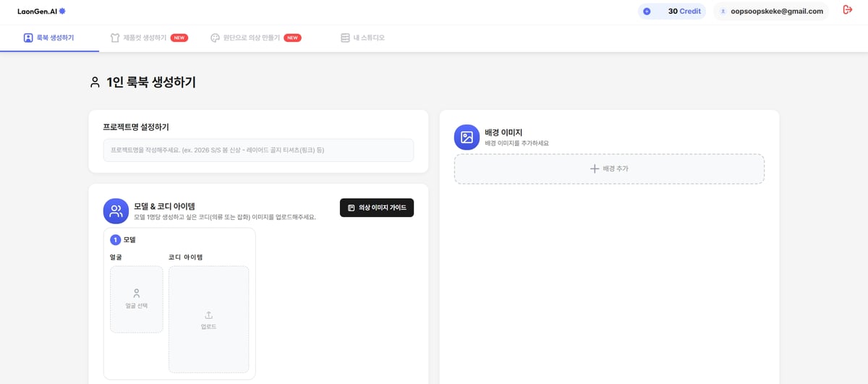Click the person icon in 1인 룩북 heading
Viewport: 868px width, 384px height.
pos(94,82)
